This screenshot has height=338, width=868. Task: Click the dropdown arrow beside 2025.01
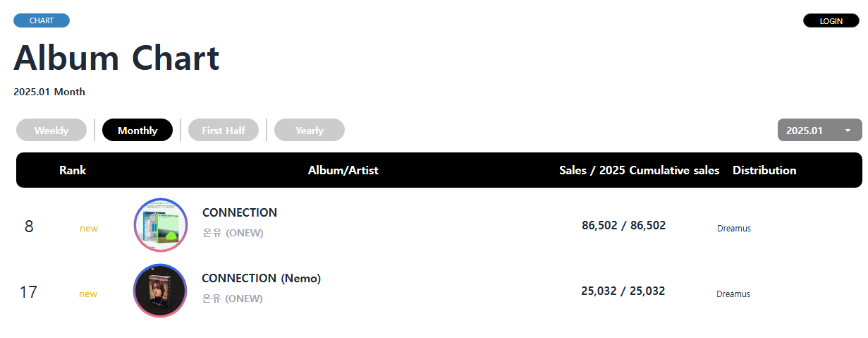click(x=848, y=131)
